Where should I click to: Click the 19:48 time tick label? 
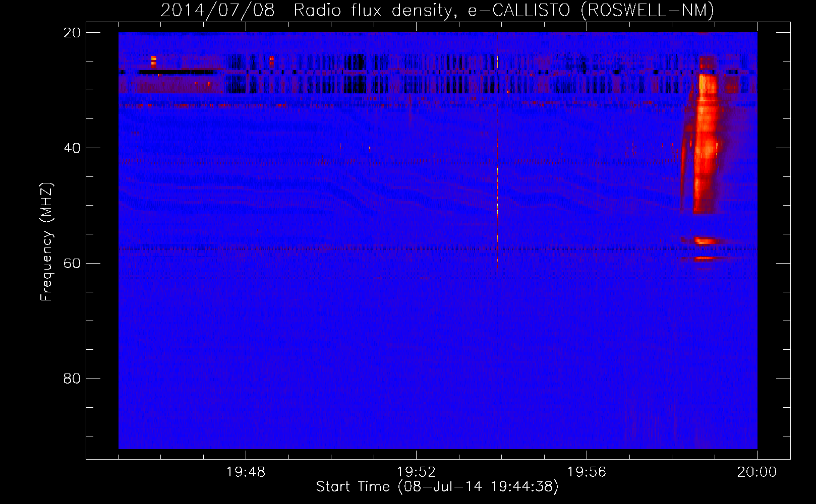point(246,472)
